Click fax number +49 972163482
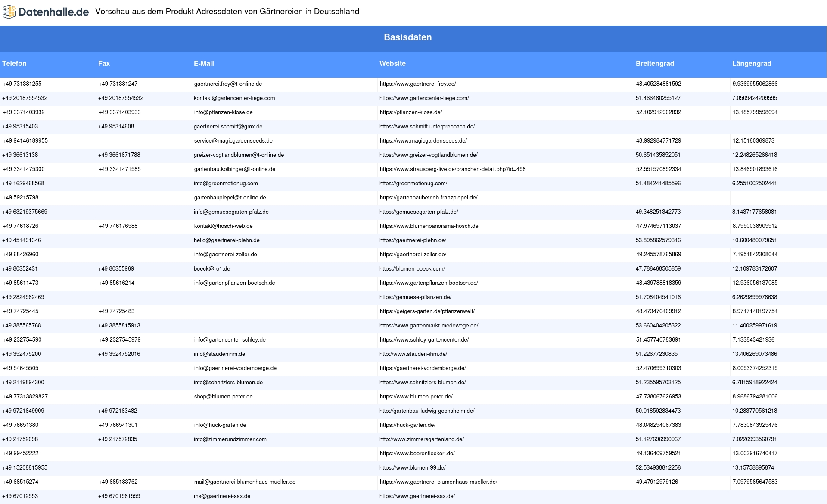The image size is (827, 504). (x=118, y=411)
